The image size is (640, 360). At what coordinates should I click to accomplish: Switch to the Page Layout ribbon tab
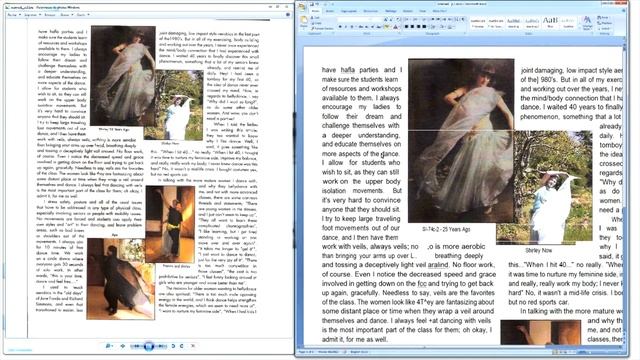click(349, 11)
